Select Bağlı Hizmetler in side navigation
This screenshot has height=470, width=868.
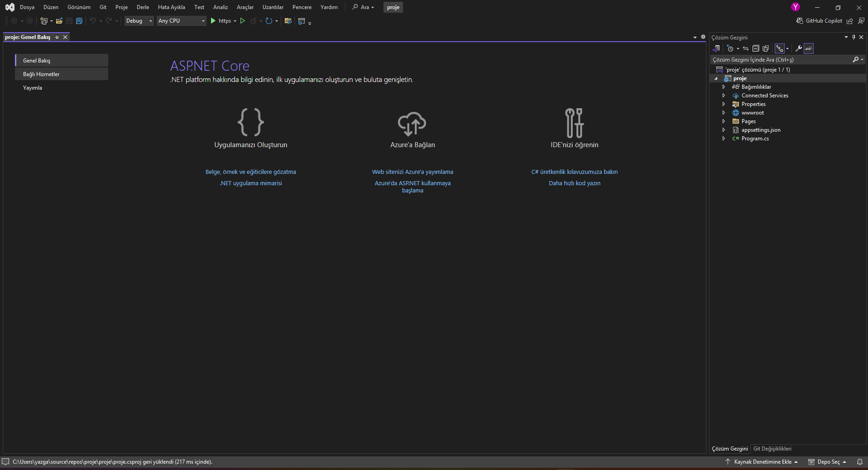[x=62, y=74]
